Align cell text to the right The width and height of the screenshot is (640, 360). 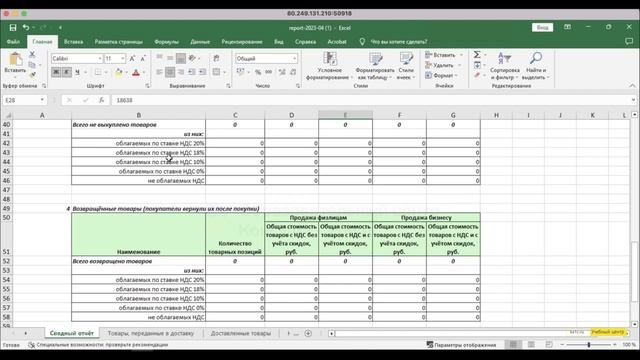[x=181, y=72]
